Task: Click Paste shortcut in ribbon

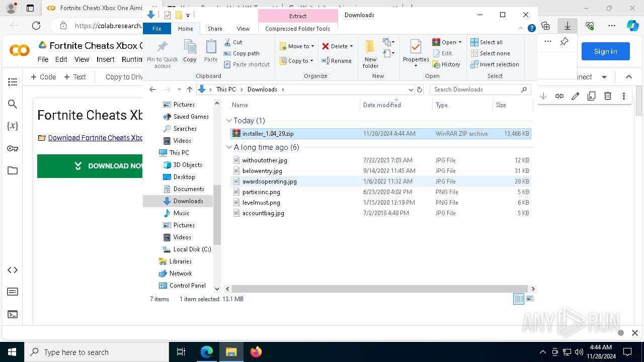Action: [247, 64]
